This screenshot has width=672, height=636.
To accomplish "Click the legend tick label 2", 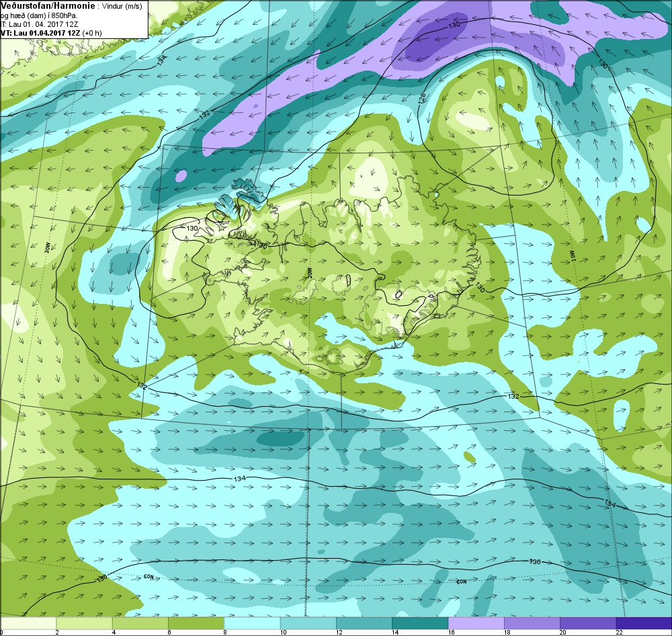I will point(56,632).
